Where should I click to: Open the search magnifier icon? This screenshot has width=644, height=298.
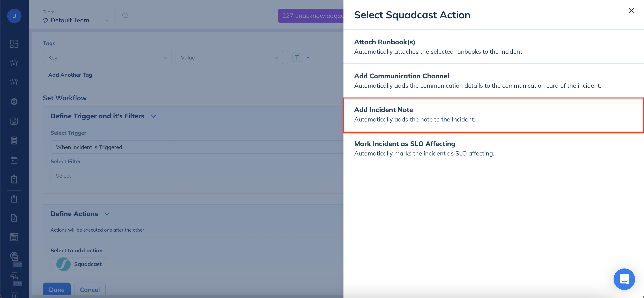click(125, 15)
